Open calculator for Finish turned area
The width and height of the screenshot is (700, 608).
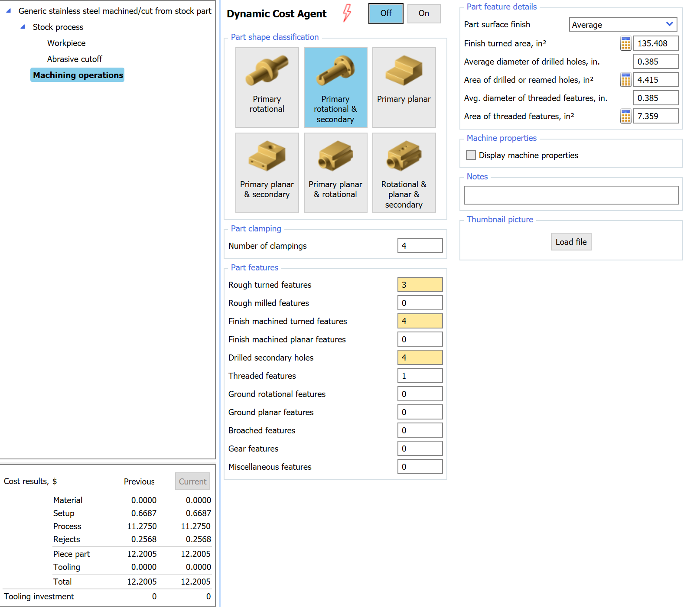[x=625, y=43]
